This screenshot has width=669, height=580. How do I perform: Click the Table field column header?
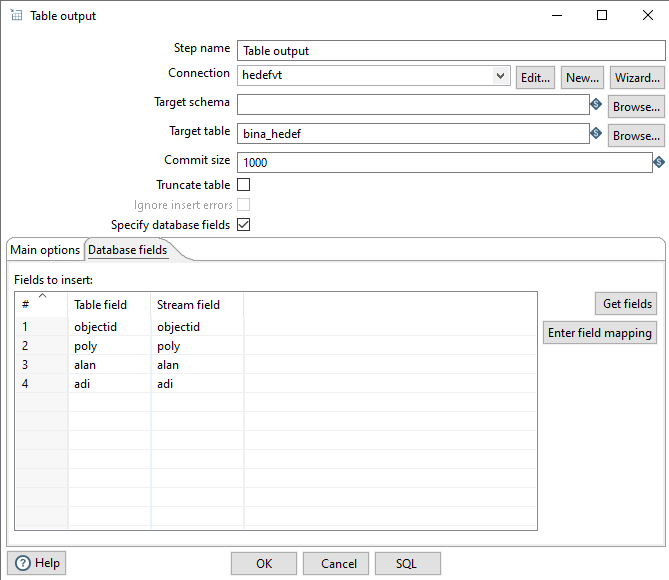(x=109, y=305)
